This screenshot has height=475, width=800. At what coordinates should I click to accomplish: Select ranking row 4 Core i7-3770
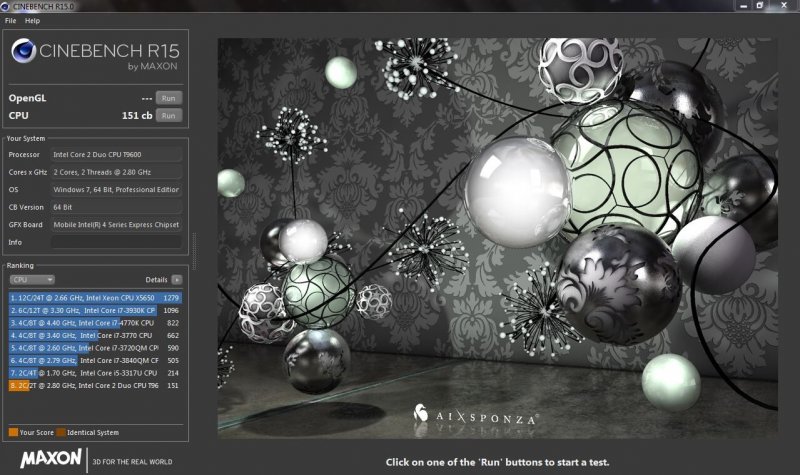pyautogui.click(x=95, y=335)
